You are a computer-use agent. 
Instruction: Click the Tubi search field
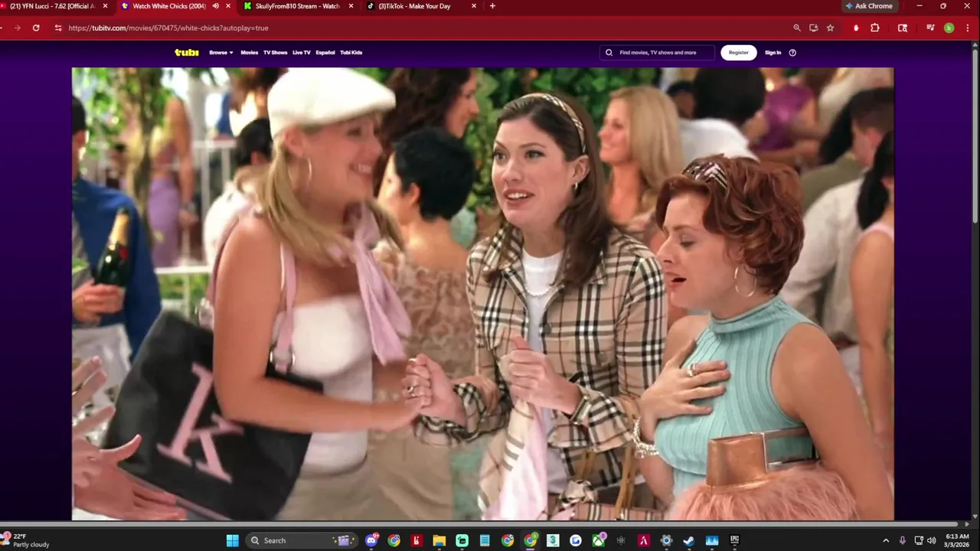657,53
